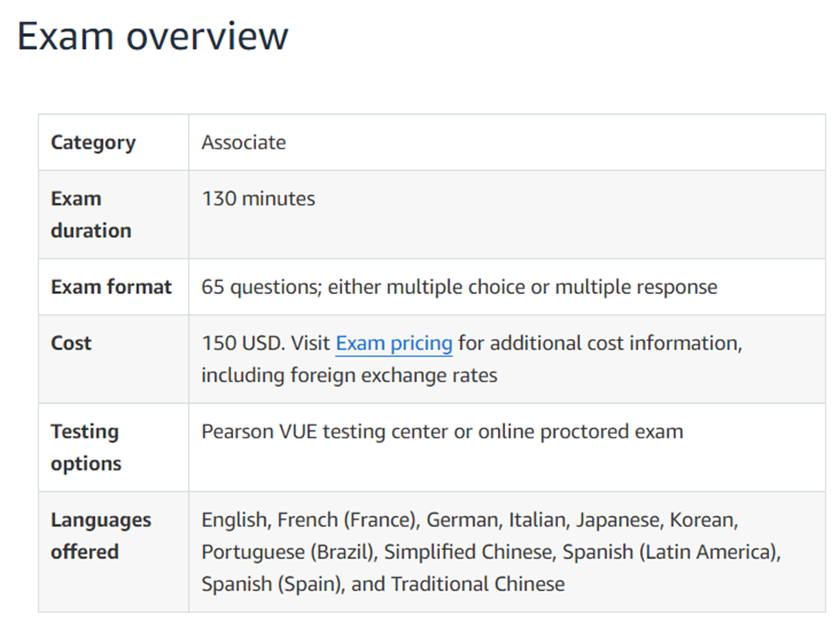Screen dimensions: 840x631
Task: Select the Category row label
Action: [x=93, y=143]
